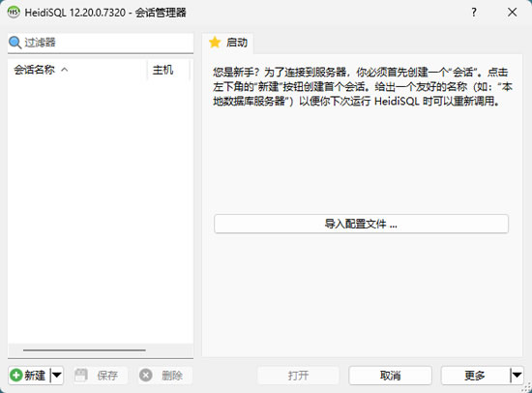Dismiss the dialog with the 取消 button
This screenshot has width=532, height=393.
pos(390,376)
